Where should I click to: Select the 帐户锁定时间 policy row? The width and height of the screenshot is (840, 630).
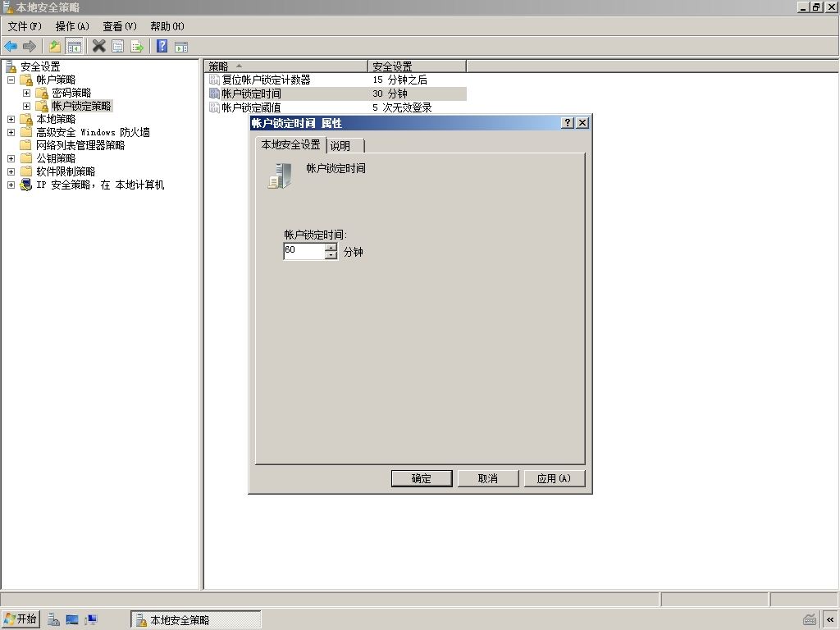click(337, 94)
